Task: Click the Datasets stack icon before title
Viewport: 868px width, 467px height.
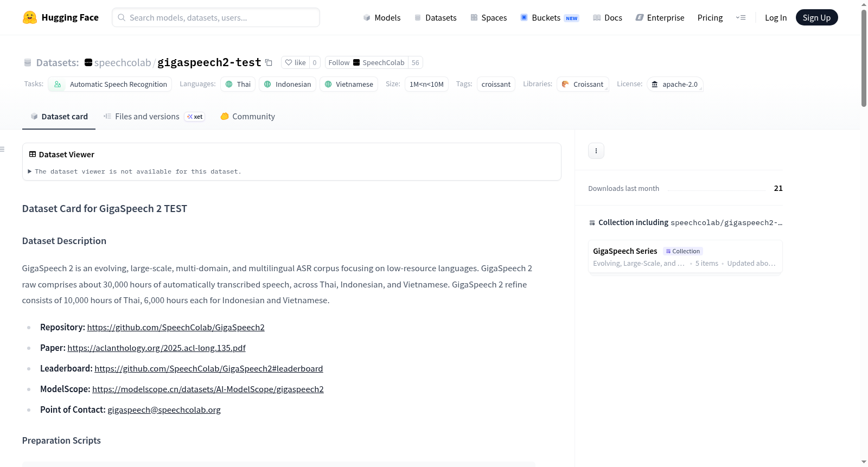Action: point(28,63)
